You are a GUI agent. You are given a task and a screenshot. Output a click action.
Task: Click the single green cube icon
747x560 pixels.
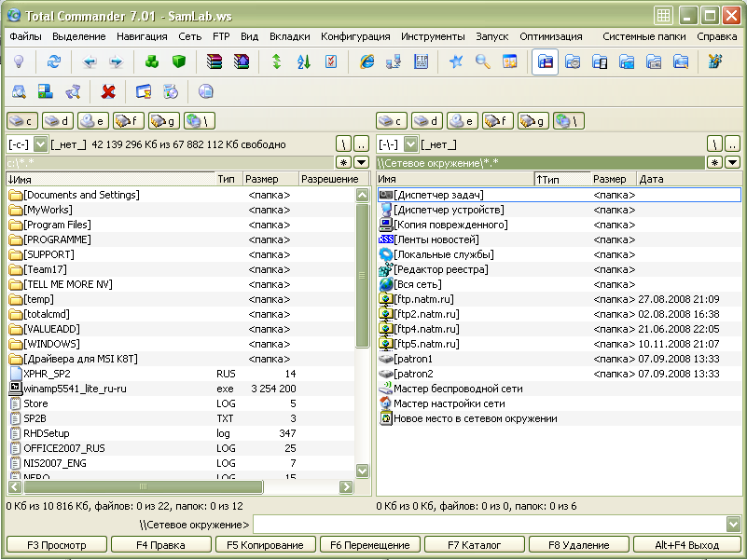click(x=179, y=61)
